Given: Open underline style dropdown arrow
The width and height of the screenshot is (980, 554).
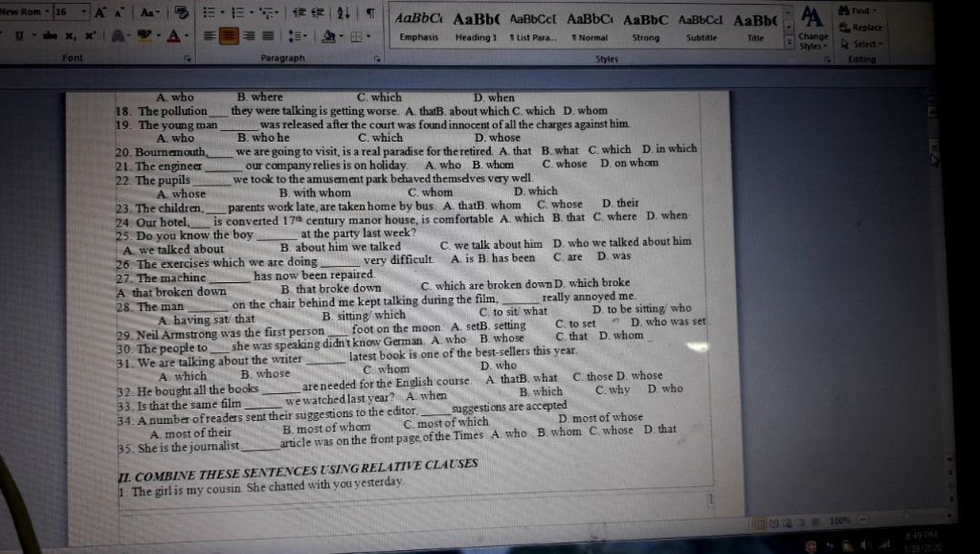Looking at the screenshot, I should (33, 36).
